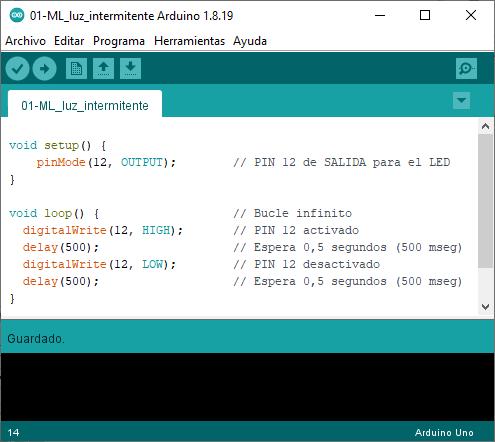
Task: Click the vertical scrollbar thumb
Action: (485, 201)
